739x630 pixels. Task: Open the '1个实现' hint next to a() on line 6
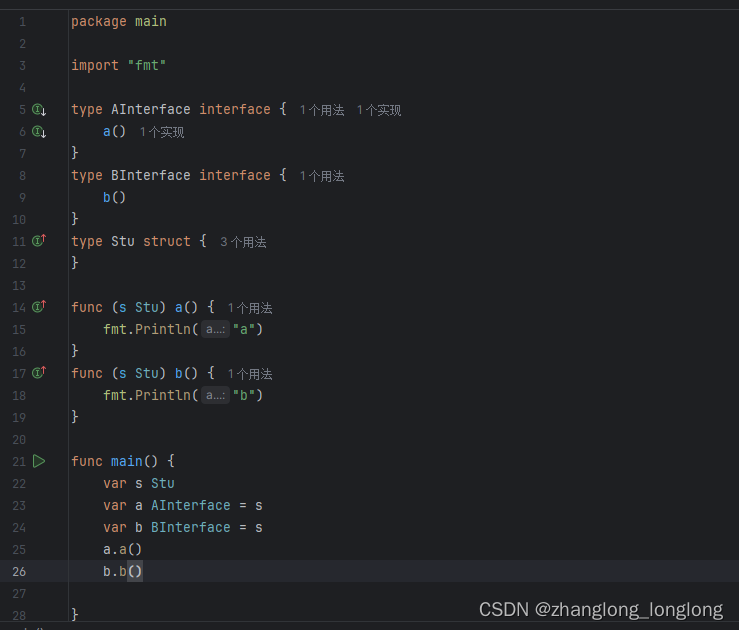pyautogui.click(x=162, y=132)
